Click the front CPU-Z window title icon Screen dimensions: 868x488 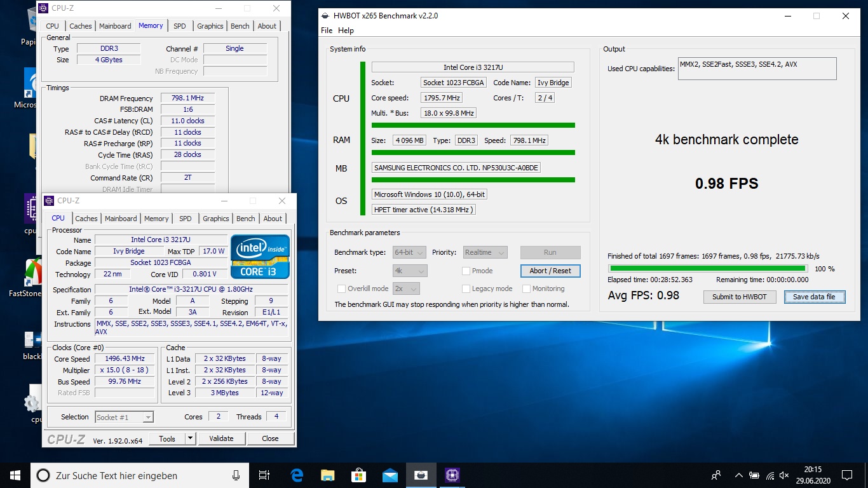[49, 201]
